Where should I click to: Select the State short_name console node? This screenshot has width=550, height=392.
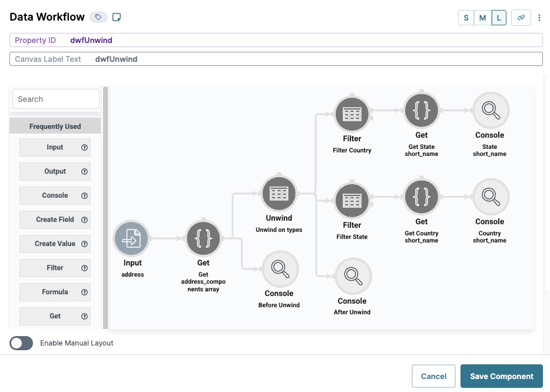491,111
